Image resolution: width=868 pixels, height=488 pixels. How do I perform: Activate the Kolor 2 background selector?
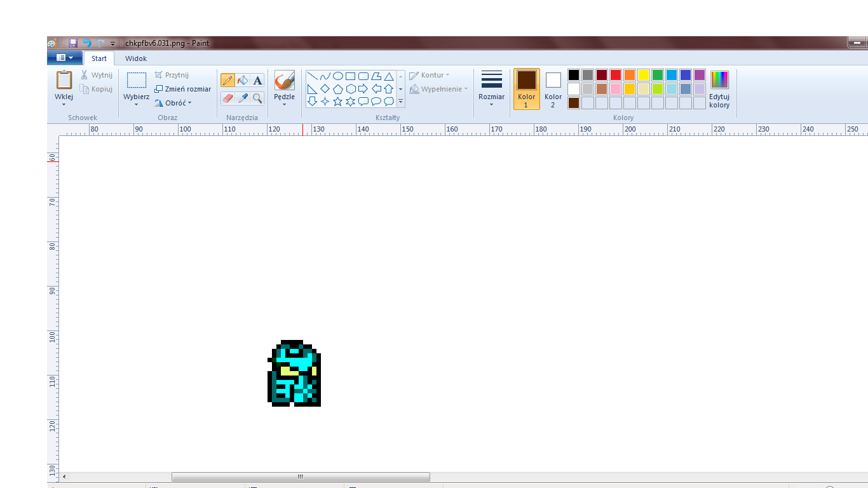pos(553,89)
